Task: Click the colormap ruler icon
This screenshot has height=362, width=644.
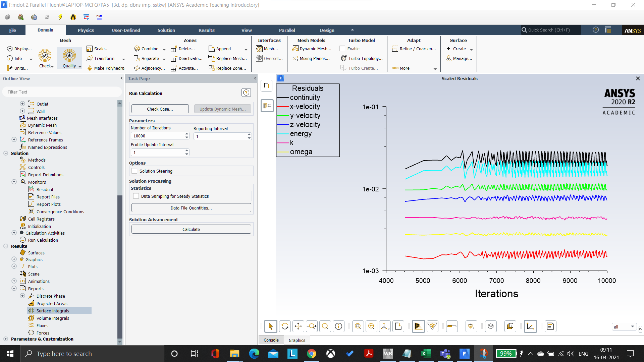Action: [x=452, y=326]
